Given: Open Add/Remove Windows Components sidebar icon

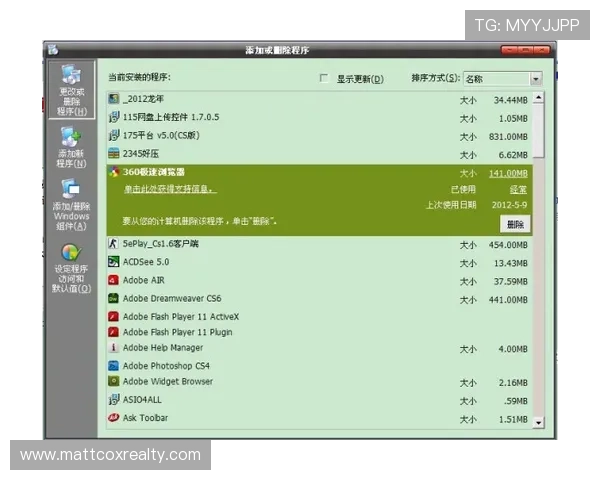Looking at the screenshot, I should [x=71, y=189].
